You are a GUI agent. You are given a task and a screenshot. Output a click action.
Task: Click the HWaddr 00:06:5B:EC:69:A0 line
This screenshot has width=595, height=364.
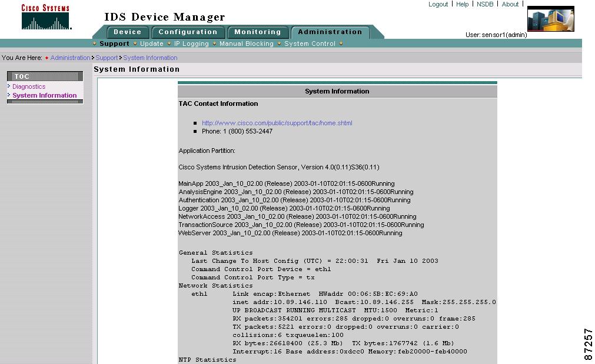tap(325, 294)
